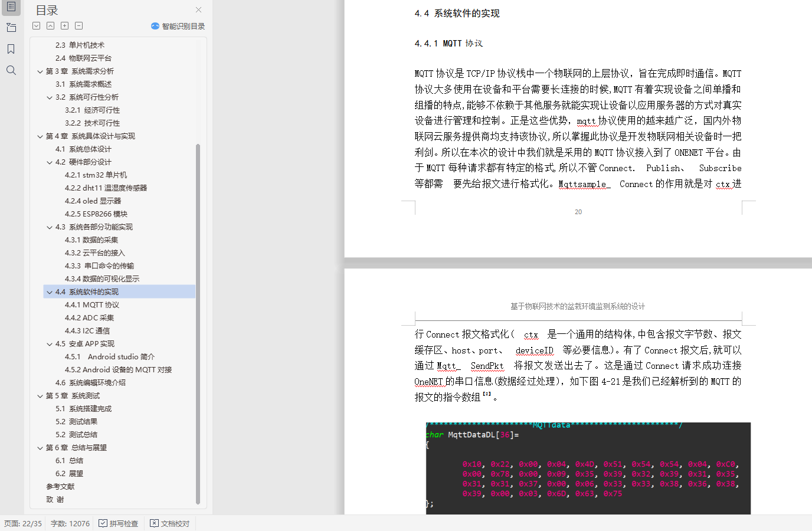The height and width of the screenshot is (531, 812).
Task: Open 4.5.2 Android 设备的 MQTT 对接
Action: click(x=118, y=369)
